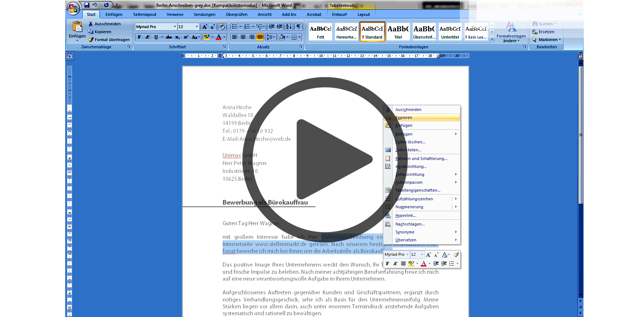Open the ribbon font size 12 dropdown
Image resolution: width=644 pixels, height=317 pixels.
[x=197, y=27]
